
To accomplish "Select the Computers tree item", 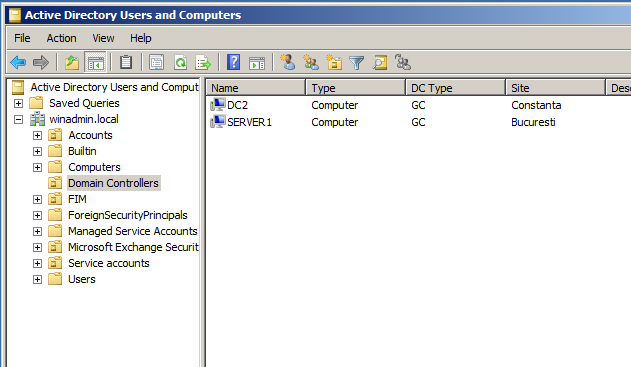I will click(94, 167).
